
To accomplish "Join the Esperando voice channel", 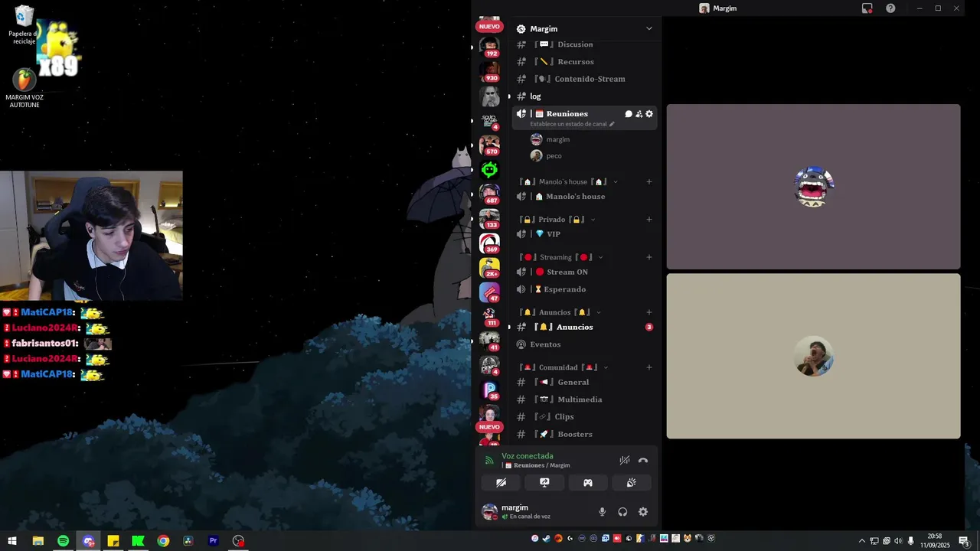I will point(585,289).
